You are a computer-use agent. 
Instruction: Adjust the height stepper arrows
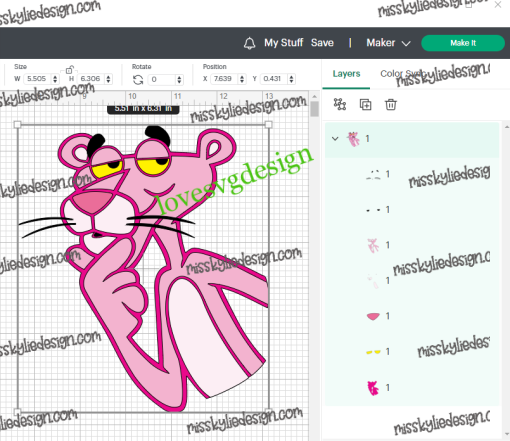point(108,79)
